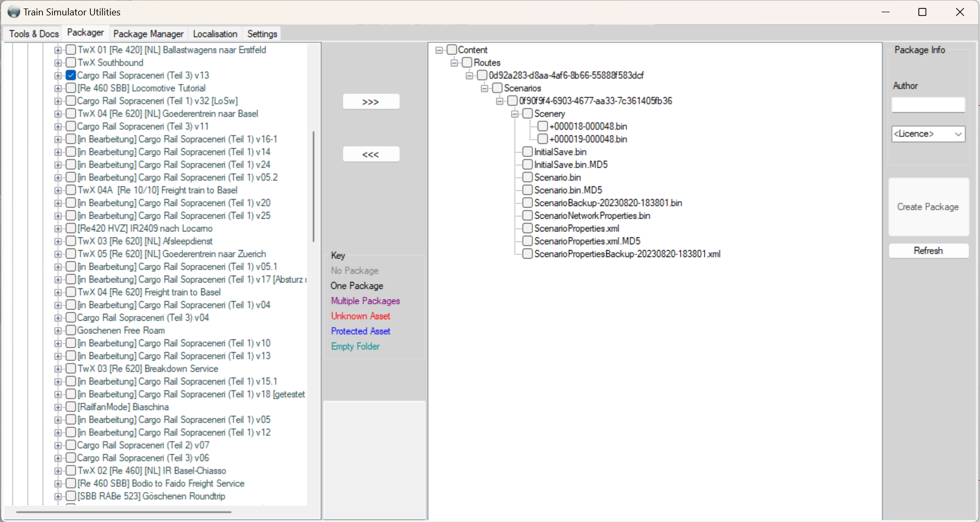Focus the Author text field

[928, 105]
